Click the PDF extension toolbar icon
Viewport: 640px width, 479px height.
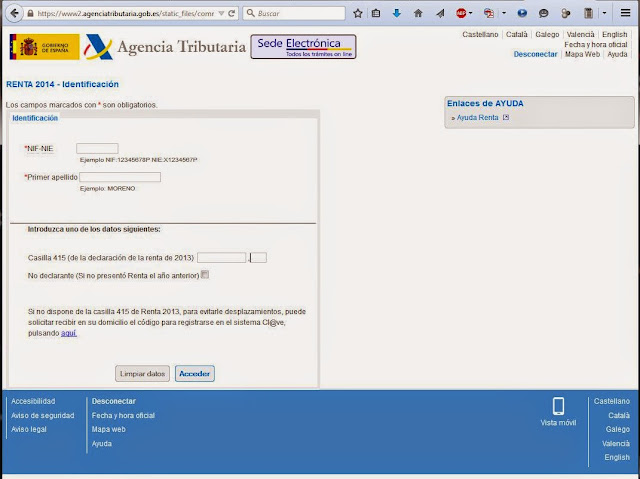coord(488,13)
